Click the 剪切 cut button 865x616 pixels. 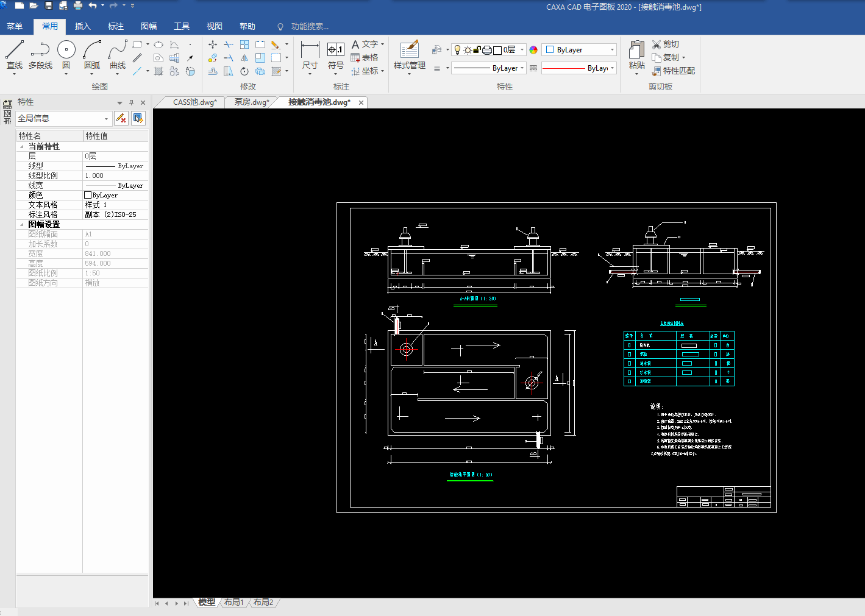click(x=665, y=44)
